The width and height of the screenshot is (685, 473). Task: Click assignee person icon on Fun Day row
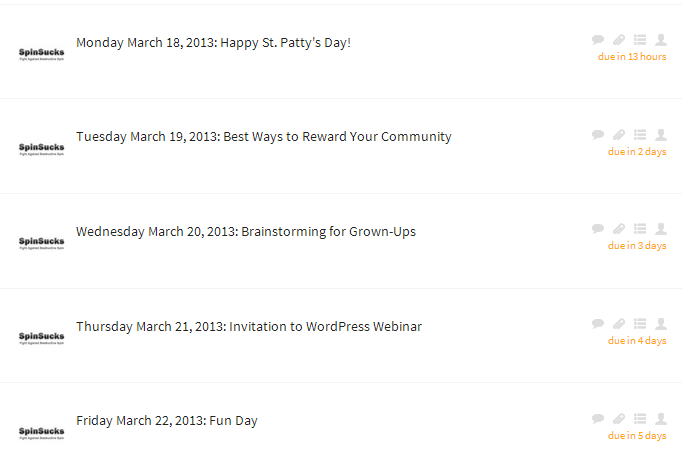click(661, 419)
